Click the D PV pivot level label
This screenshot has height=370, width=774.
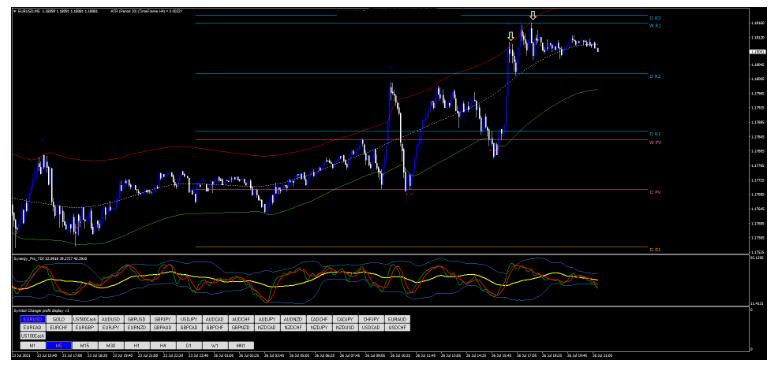[x=655, y=192]
